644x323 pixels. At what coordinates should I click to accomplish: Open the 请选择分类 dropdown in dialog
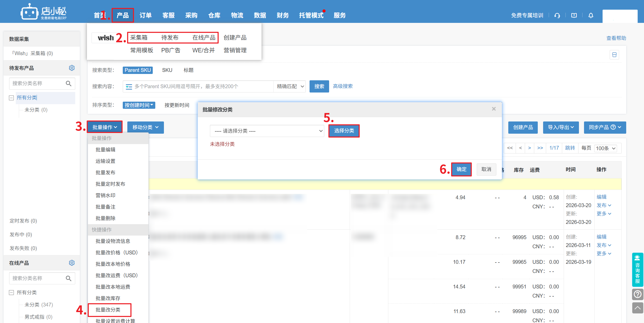[267, 131]
